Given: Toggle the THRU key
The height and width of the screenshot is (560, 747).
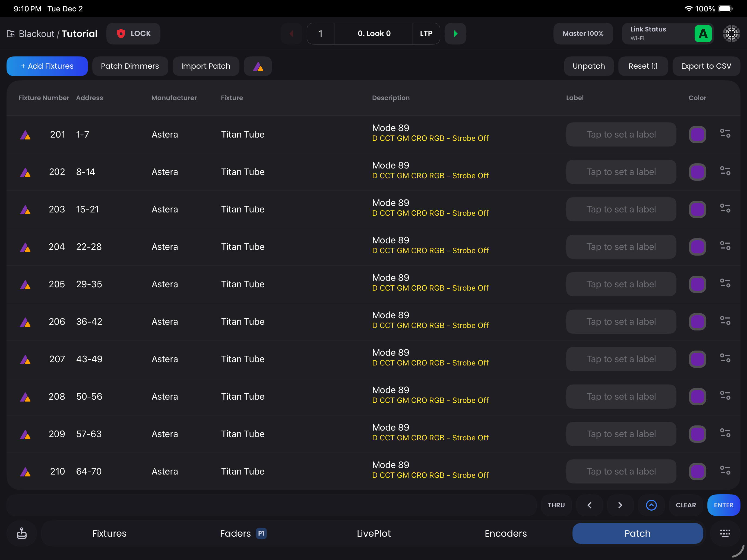Looking at the screenshot, I should pos(556,505).
